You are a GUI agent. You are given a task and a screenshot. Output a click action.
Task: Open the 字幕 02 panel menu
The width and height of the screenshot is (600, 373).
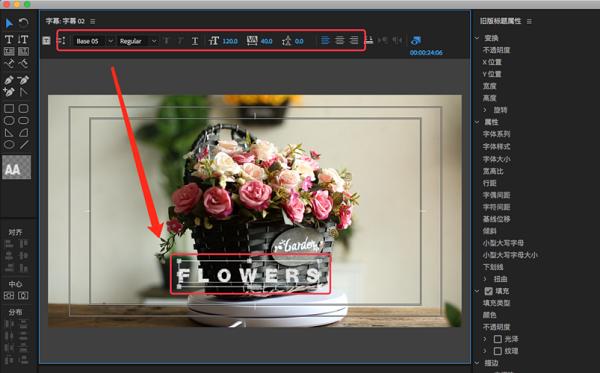(x=93, y=21)
